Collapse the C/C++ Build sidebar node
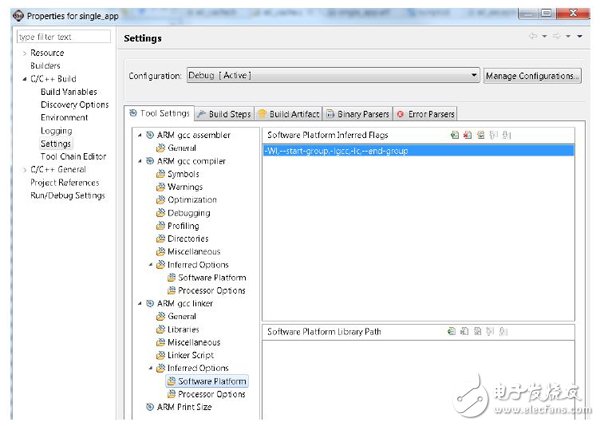Image resolution: width=600 pixels, height=426 pixels. pyautogui.click(x=24, y=79)
